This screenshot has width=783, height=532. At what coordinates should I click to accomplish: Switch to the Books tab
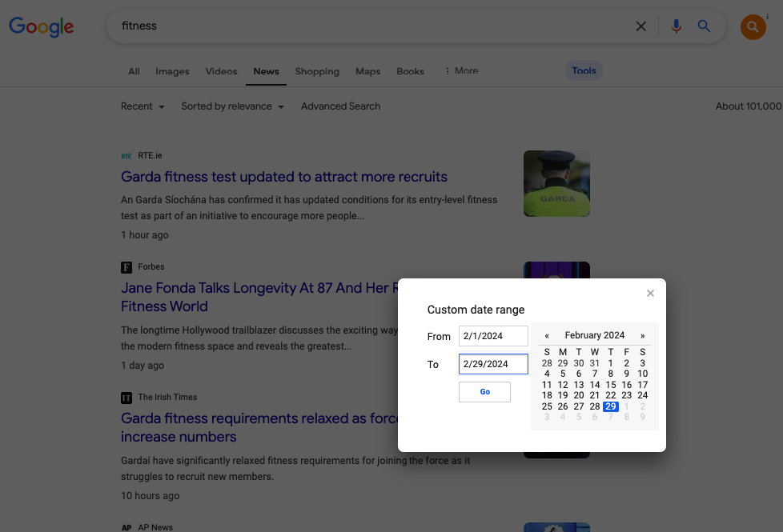(x=411, y=71)
